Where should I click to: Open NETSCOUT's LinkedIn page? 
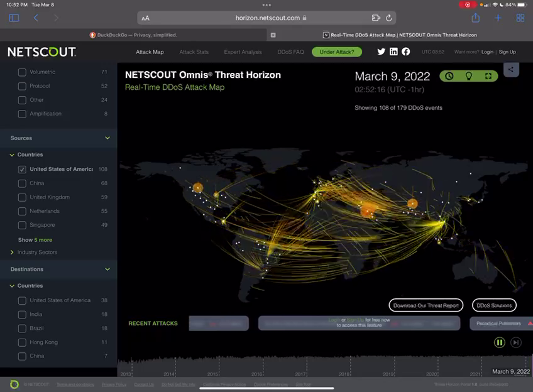click(x=393, y=52)
